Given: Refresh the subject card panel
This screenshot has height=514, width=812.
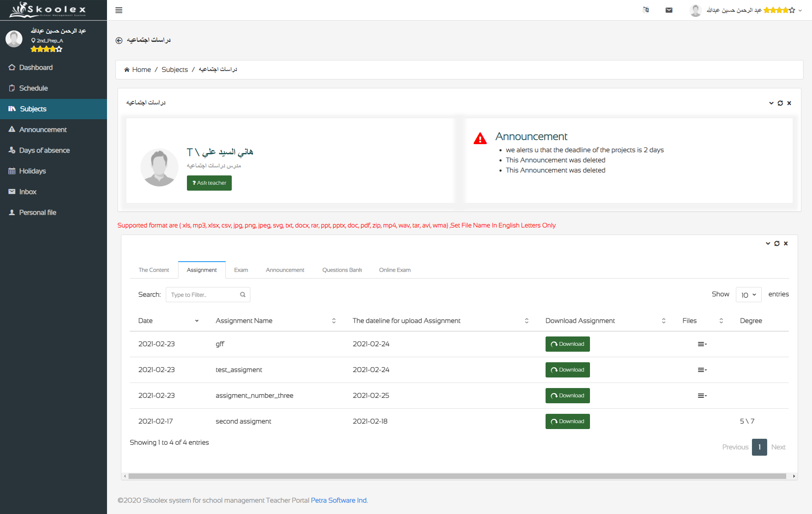Looking at the screenshot, I should pos(780,103).
